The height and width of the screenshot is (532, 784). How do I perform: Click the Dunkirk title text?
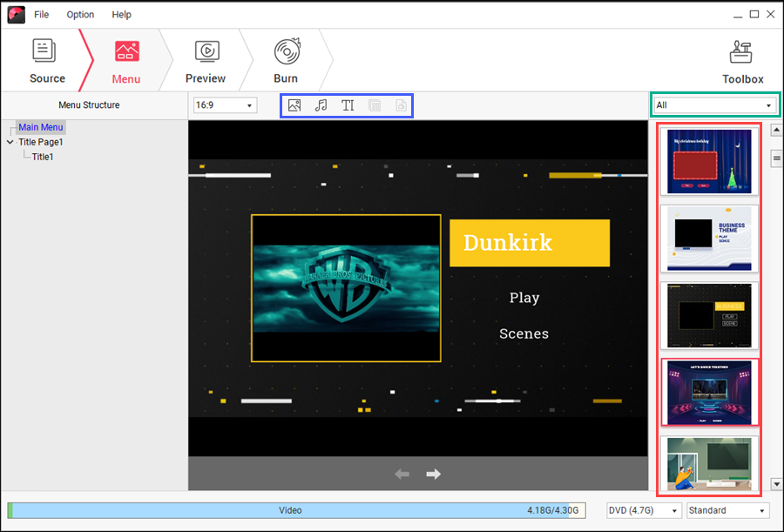pyautogui.click(x=508, y=243)
